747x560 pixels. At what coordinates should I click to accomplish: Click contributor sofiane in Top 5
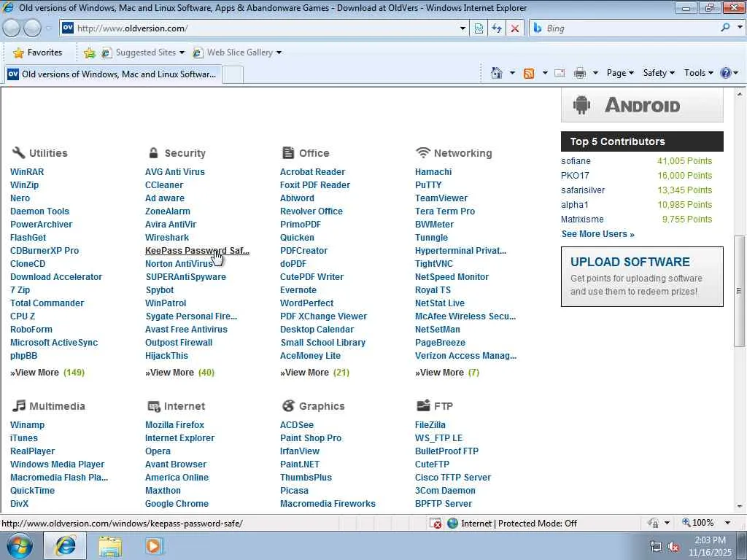click(576, 161)
